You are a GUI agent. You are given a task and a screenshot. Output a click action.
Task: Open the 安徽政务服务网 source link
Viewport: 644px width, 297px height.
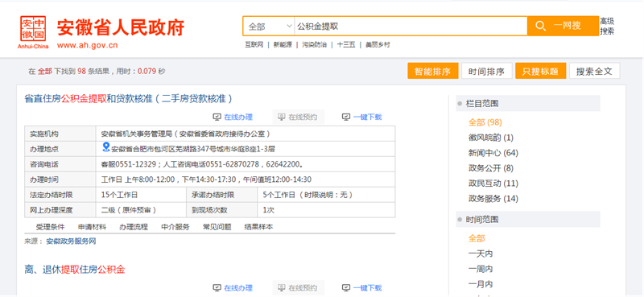pyautogui.click(x=71, y=241)
